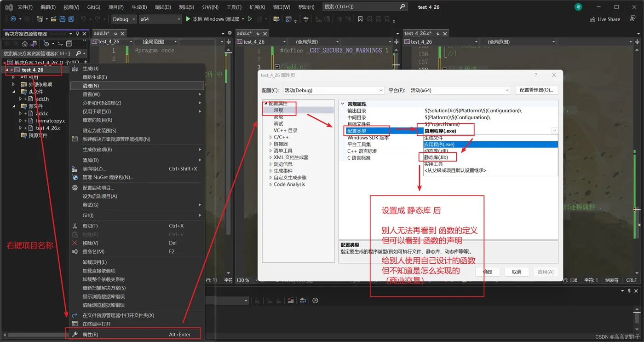Click the help question mark in properties dialog
The width and height of the screenshot is (644, 342).
[535, 75]
